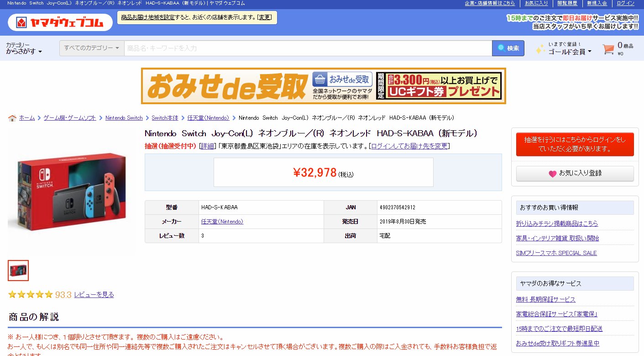
Task: Open 閲覧履歴 in top menu
Action: click(x=567, y=3)
